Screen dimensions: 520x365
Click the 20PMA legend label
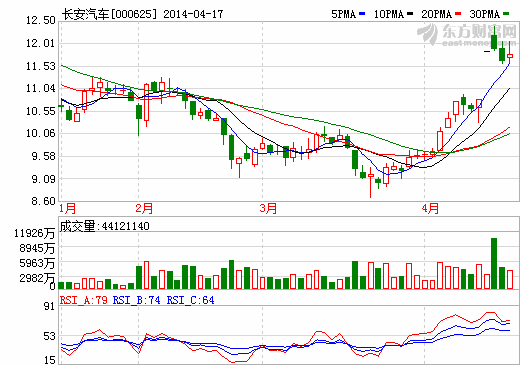point(436,14)
